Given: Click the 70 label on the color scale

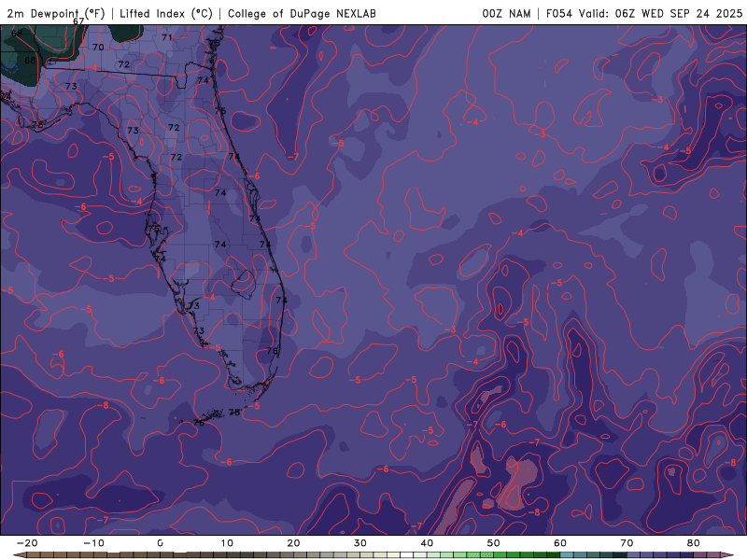Looking at the screenshot, I should click(x=627, y=543).
